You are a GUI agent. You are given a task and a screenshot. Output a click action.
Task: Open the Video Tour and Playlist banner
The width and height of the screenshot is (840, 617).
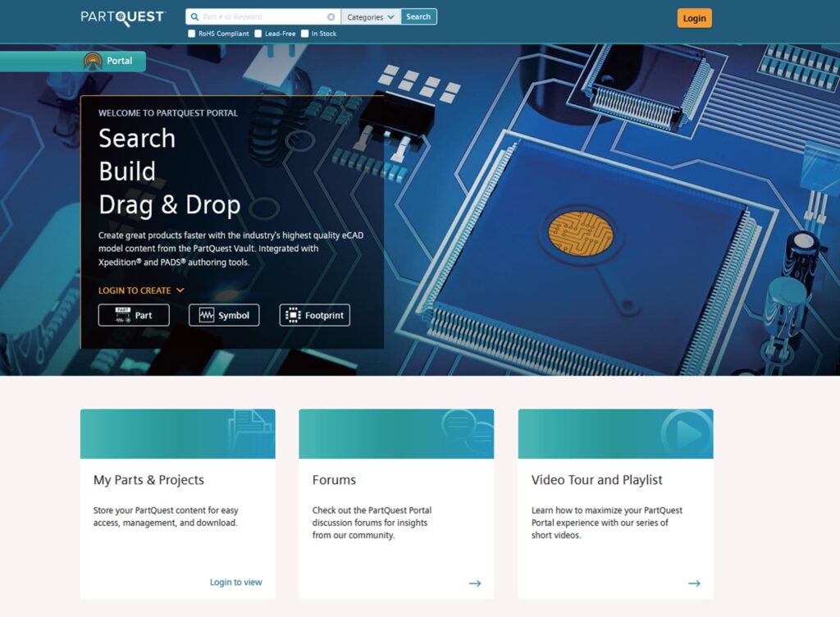point(615,434)
